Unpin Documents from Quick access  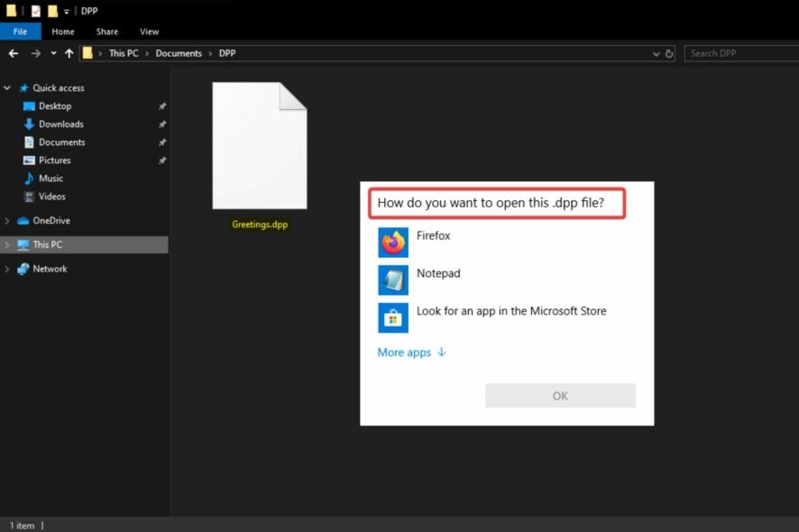point(162,142)
